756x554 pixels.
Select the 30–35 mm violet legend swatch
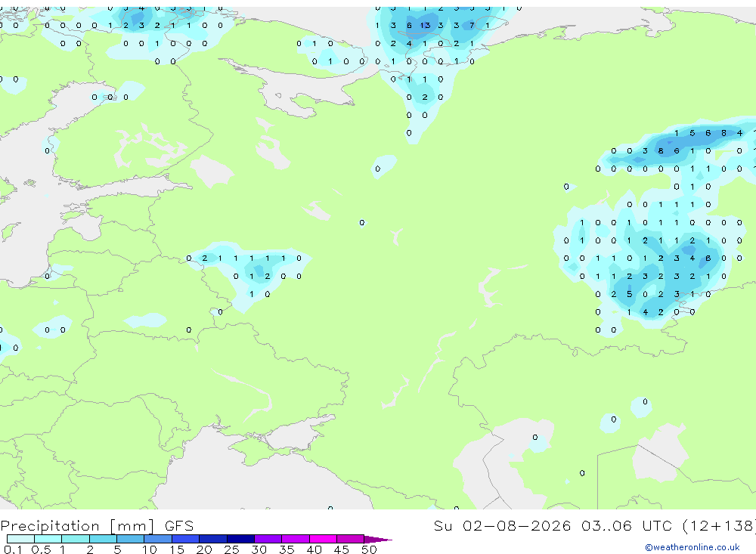coord(268,539)
